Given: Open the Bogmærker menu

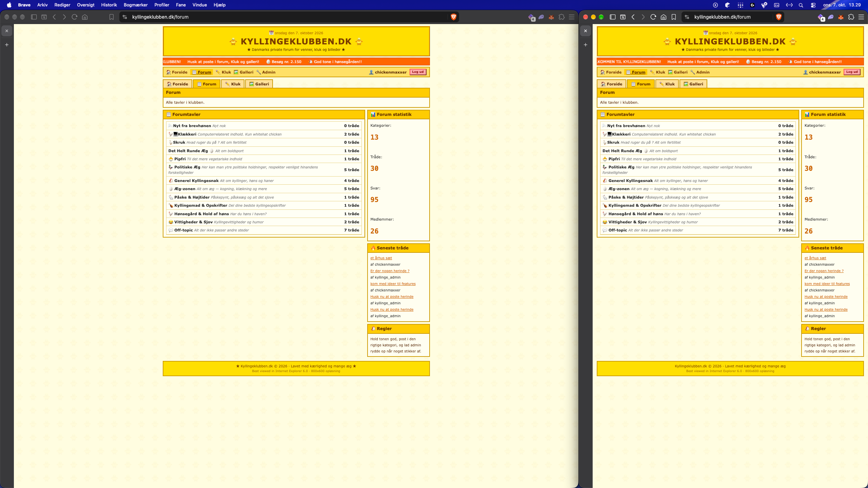Looking at the screenshot, I should click(x=136, y=5).
